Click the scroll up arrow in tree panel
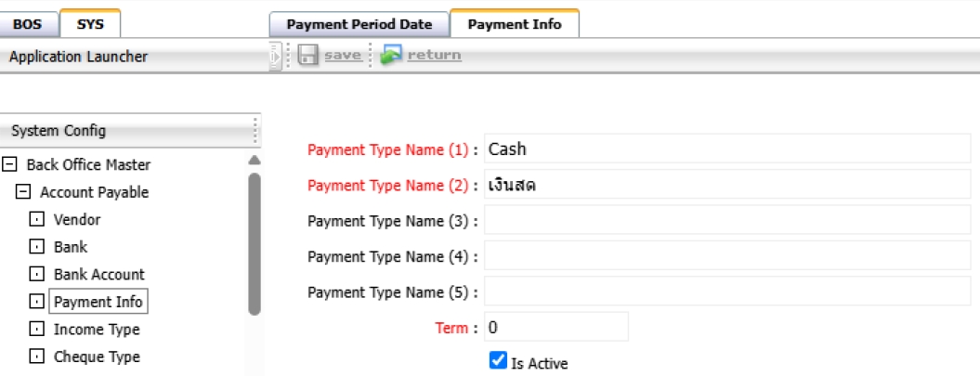This screenshot has width=980, height=376. point(255,161)
